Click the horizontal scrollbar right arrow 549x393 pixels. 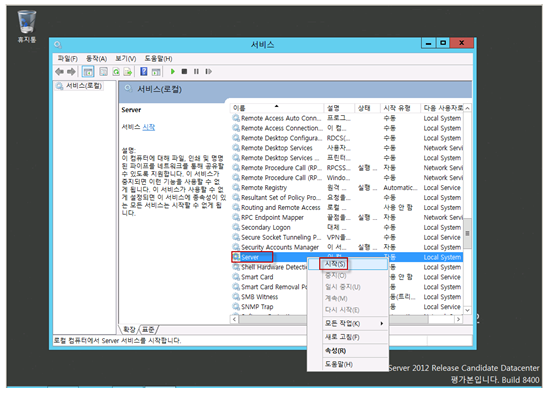(x=458, y=319)
